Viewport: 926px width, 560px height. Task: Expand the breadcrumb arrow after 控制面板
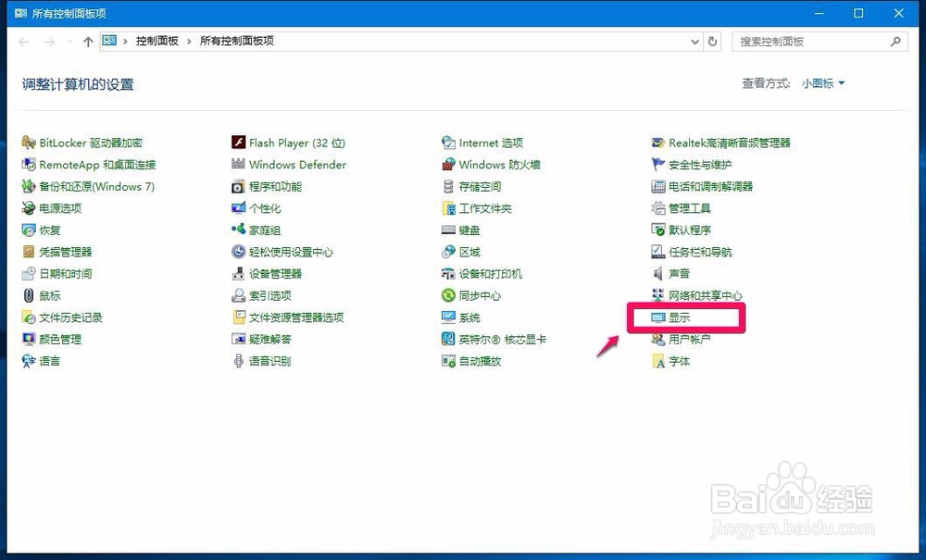[x=190, y=41]
